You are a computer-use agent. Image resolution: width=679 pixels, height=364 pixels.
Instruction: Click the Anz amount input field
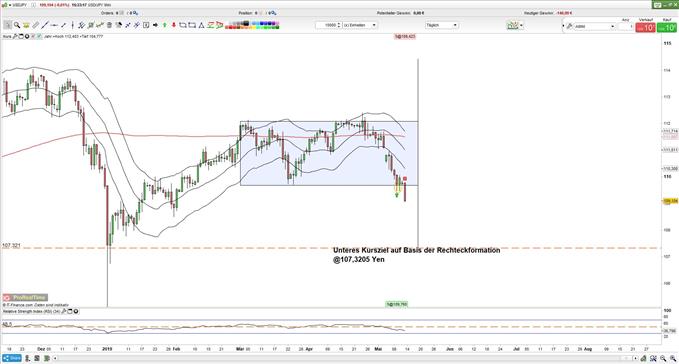click(x=625, y=27)
